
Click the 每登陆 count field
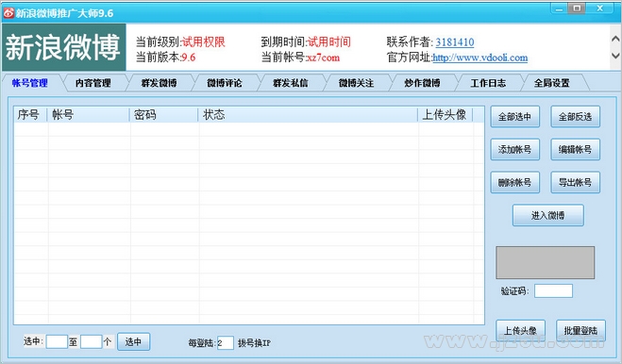pos(226,342)
